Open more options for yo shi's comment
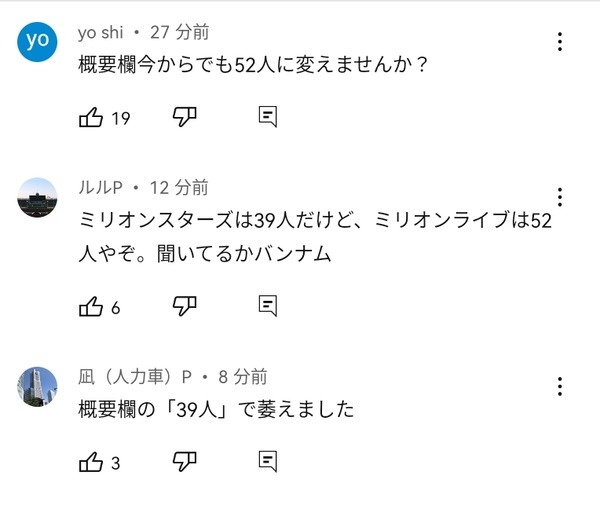 coord(559,41)
